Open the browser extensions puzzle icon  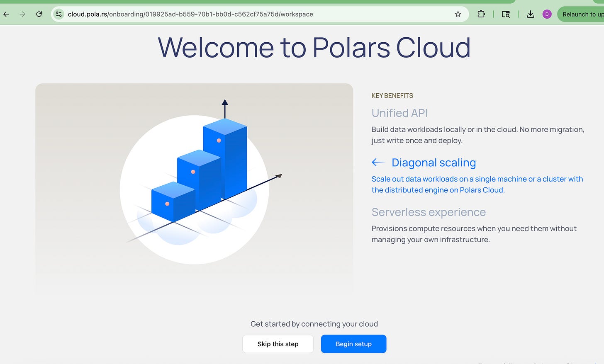tap(481, 14)
